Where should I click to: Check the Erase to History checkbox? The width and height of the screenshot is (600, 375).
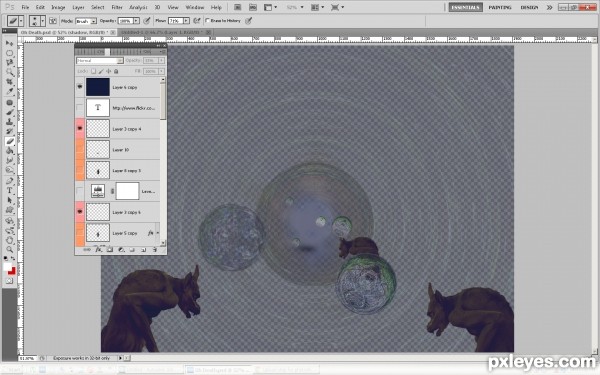[x=208, y=21]
